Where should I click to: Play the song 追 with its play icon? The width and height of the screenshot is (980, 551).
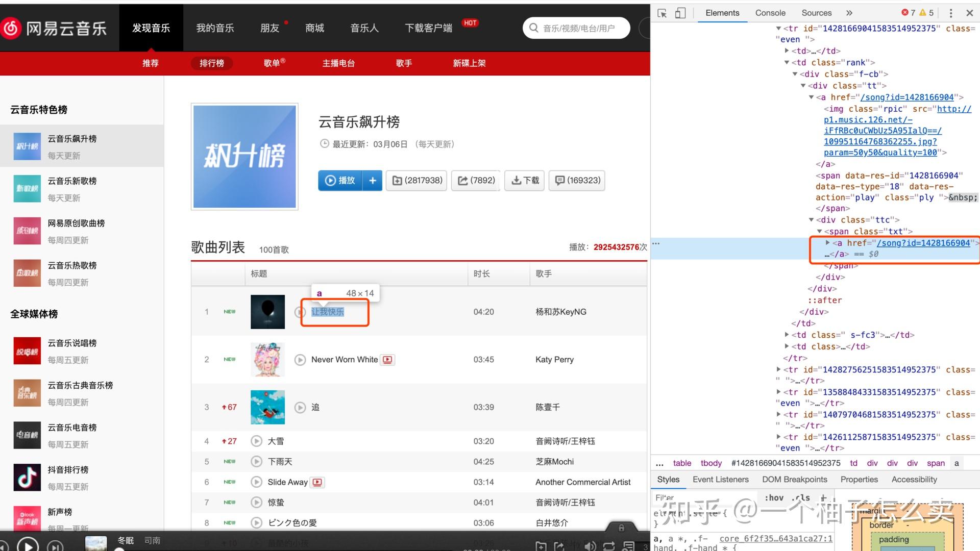pyautogui.click(x=300, y=407)
